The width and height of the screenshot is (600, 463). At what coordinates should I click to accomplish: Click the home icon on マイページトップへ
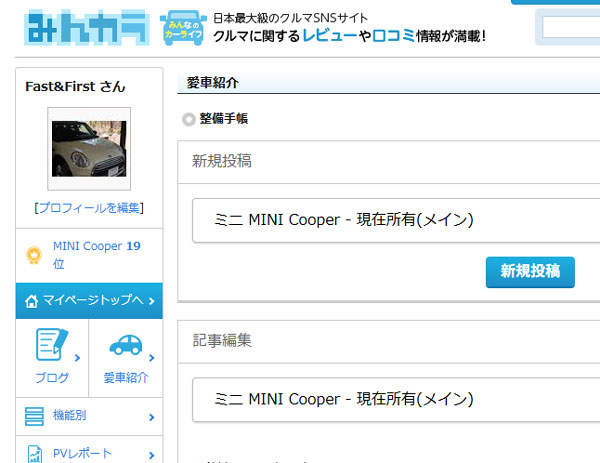coord(32,300)
